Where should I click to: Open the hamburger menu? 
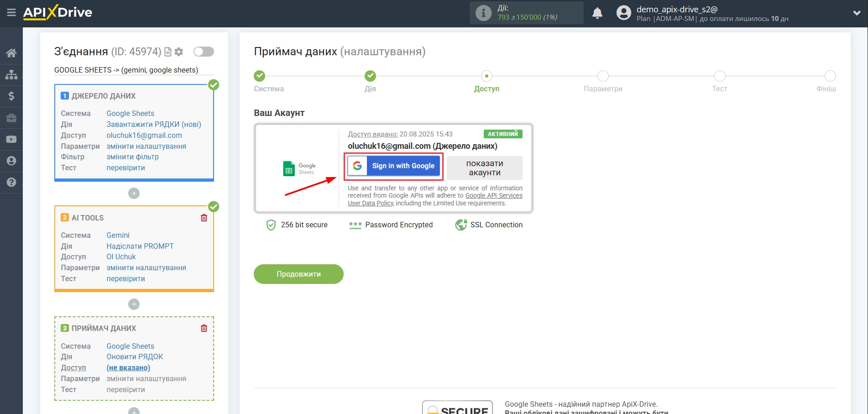click(x=11, y=13)
